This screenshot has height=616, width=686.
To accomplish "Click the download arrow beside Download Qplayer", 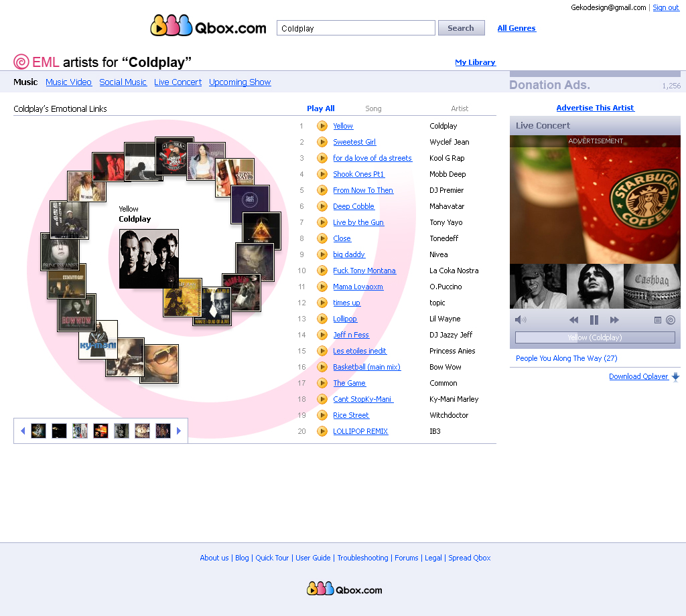I will pos(675,377).
